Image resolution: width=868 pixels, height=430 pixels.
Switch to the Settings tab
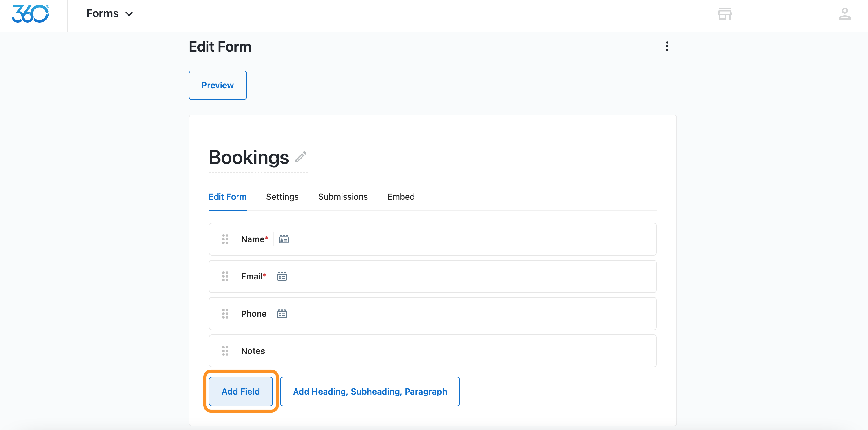(x=282, y=197)
